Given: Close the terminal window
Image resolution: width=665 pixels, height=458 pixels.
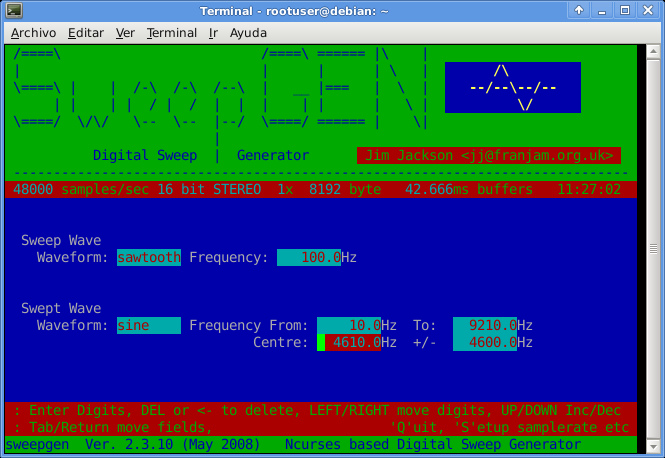Looking at the screenshot, I should (648, 10).
